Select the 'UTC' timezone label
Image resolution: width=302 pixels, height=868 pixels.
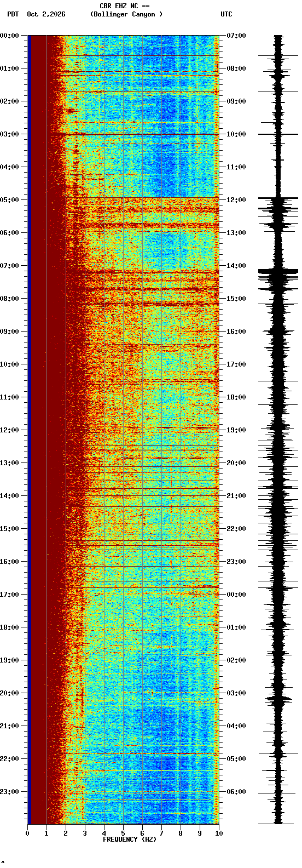point(226,14)
